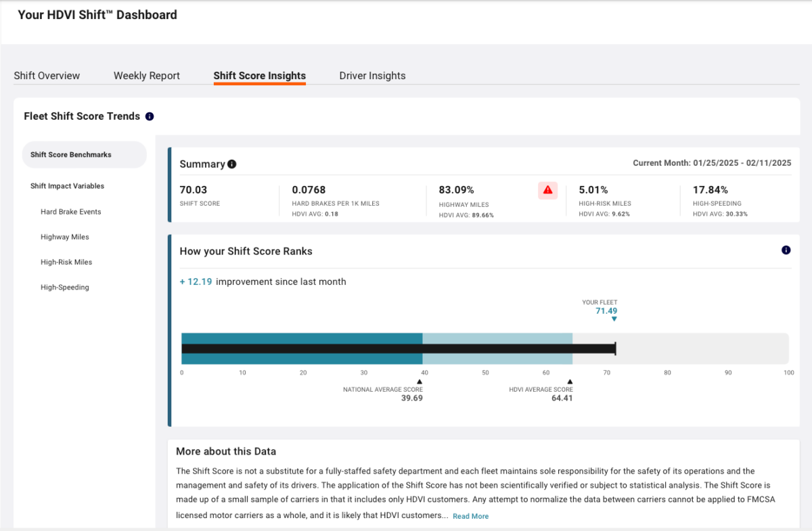This screenshot has height=531, width=812.
Task: Click the 5.01% high-risk miles value
Action: (593, 190)
